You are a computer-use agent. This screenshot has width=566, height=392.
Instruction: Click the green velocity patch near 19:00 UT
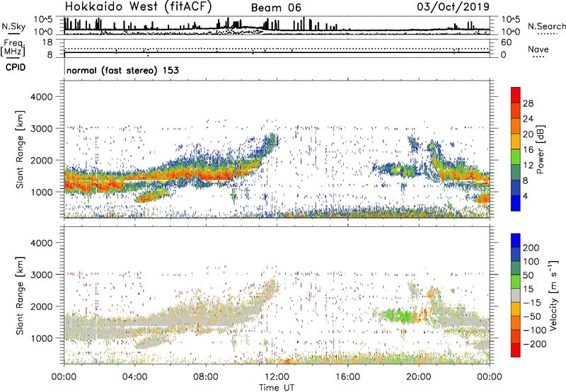(x=399, y=316)
